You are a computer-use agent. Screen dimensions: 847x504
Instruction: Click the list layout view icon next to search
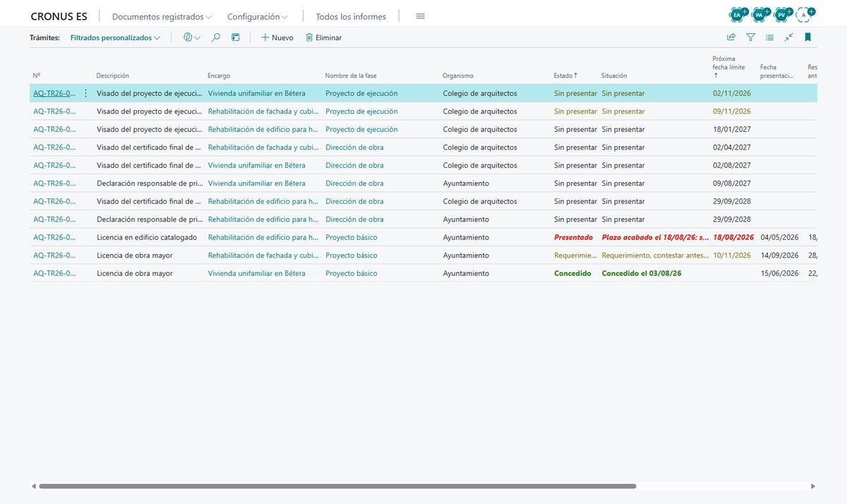click(236, 37)
